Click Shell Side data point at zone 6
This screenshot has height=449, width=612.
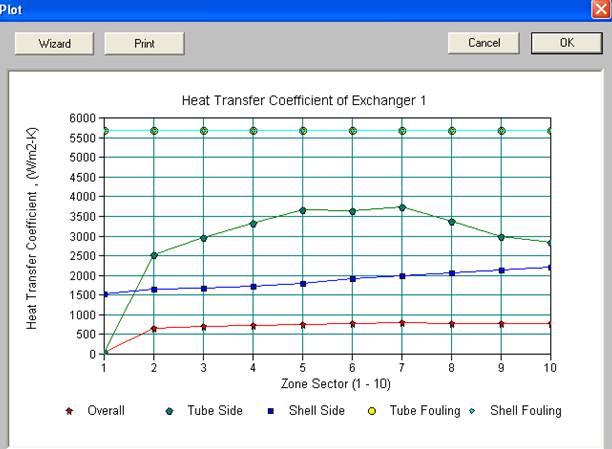click(352, 279)
